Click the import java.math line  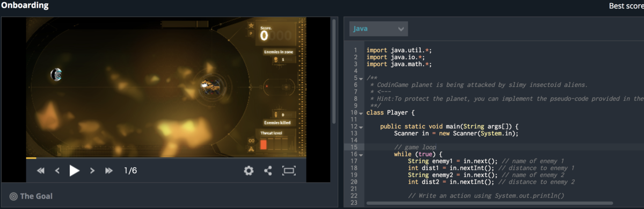click(x=399, y=64)
